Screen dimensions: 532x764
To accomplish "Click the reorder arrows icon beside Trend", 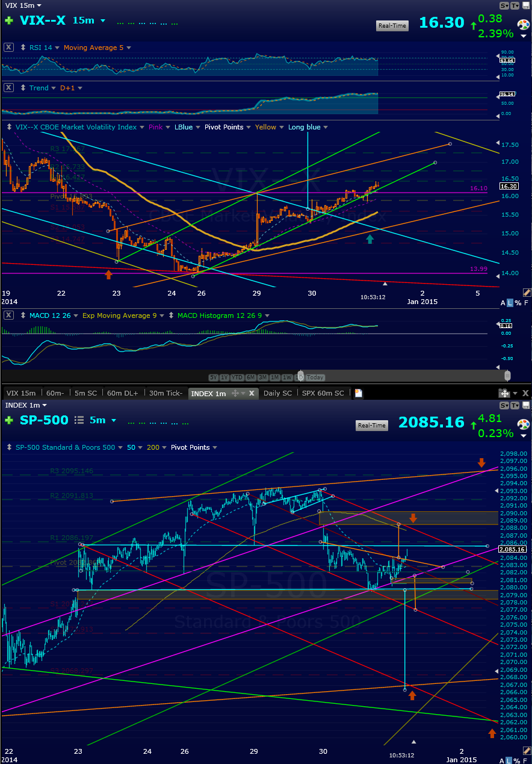I will (x=23, y=88).
